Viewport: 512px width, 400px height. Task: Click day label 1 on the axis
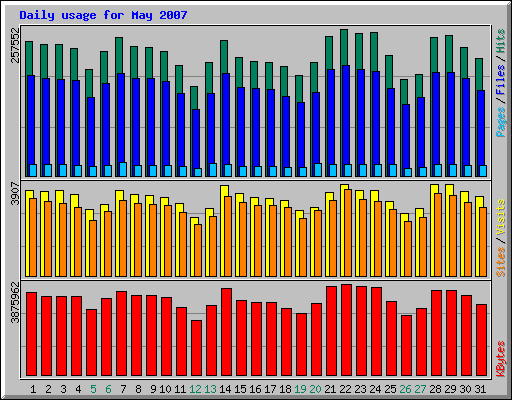coord(33,389)
